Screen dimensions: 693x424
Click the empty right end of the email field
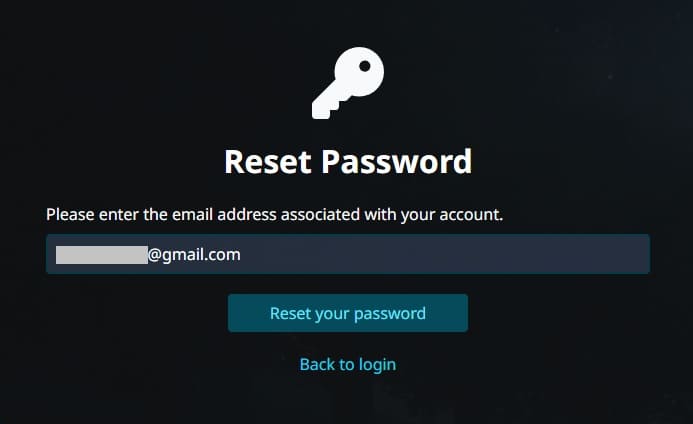[575, 254]
